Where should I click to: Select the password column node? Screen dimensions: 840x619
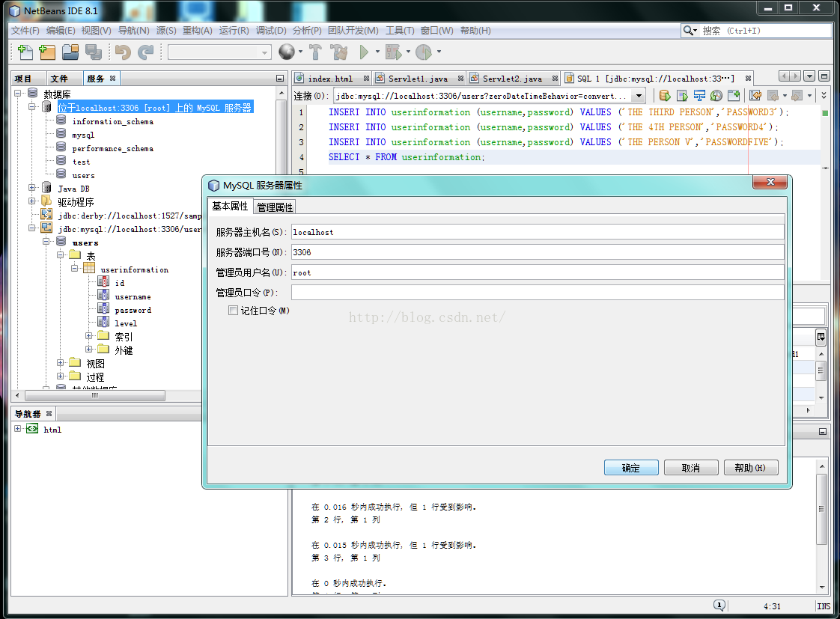(x=133, y=310)
